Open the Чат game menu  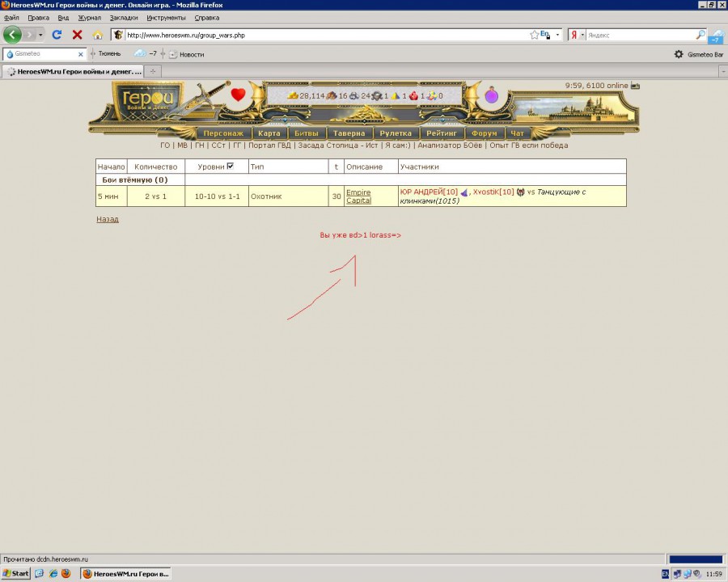coord(517,133)
